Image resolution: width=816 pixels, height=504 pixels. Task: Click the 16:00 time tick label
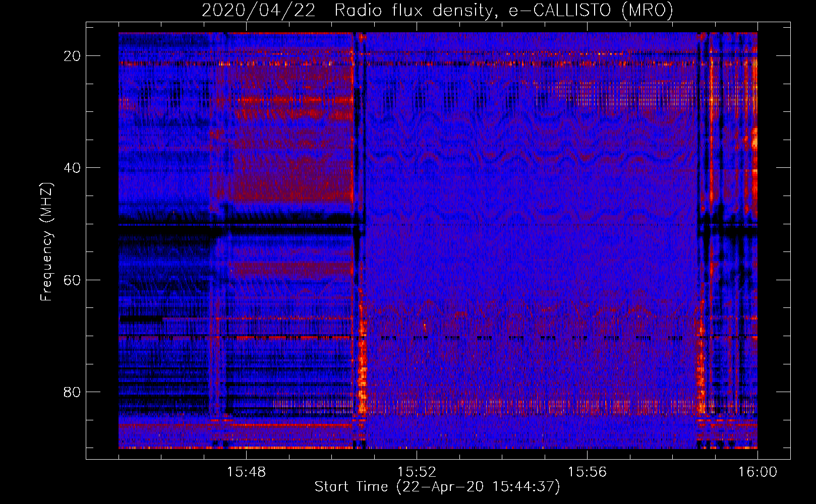click(x=757, y=472)
